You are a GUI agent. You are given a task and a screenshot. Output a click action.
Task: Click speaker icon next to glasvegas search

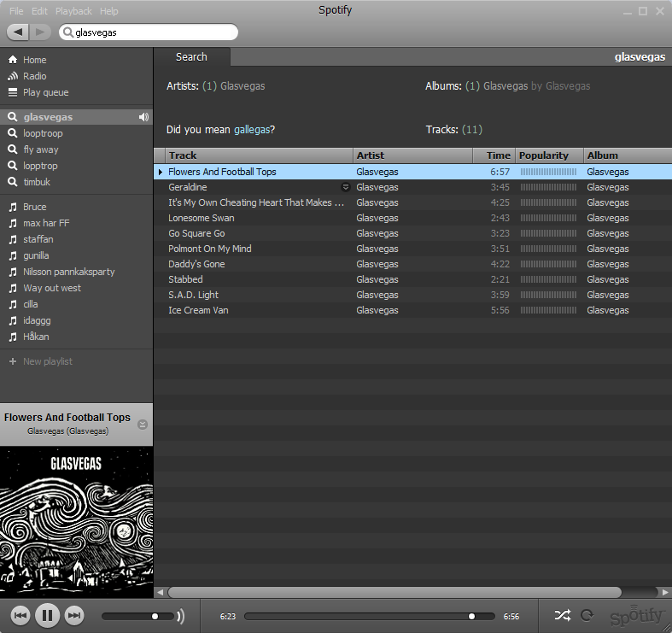click(144, 117)
